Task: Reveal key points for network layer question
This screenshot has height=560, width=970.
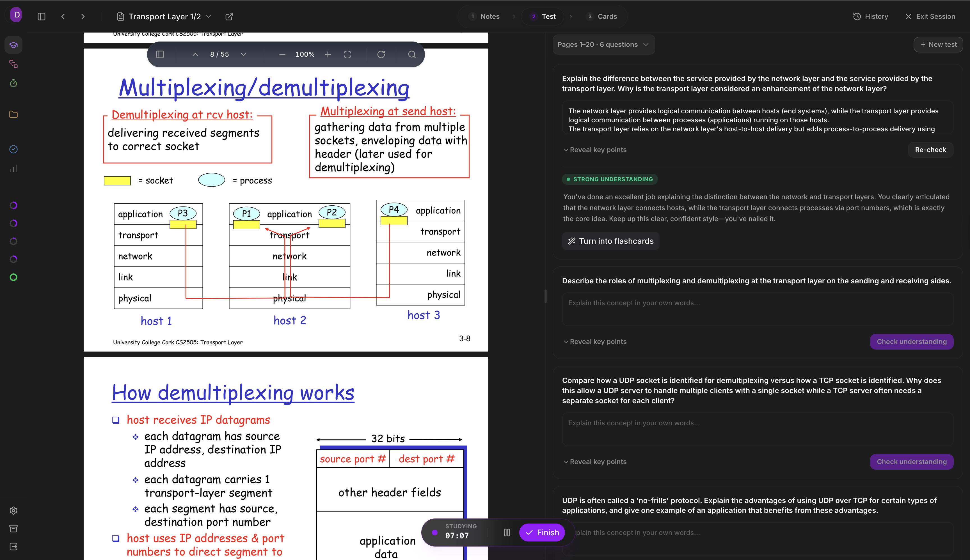Action: 595,150
